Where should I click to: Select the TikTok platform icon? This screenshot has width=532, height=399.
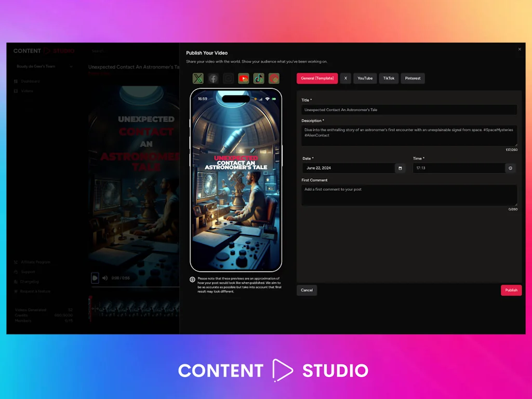tap(258, 78)
